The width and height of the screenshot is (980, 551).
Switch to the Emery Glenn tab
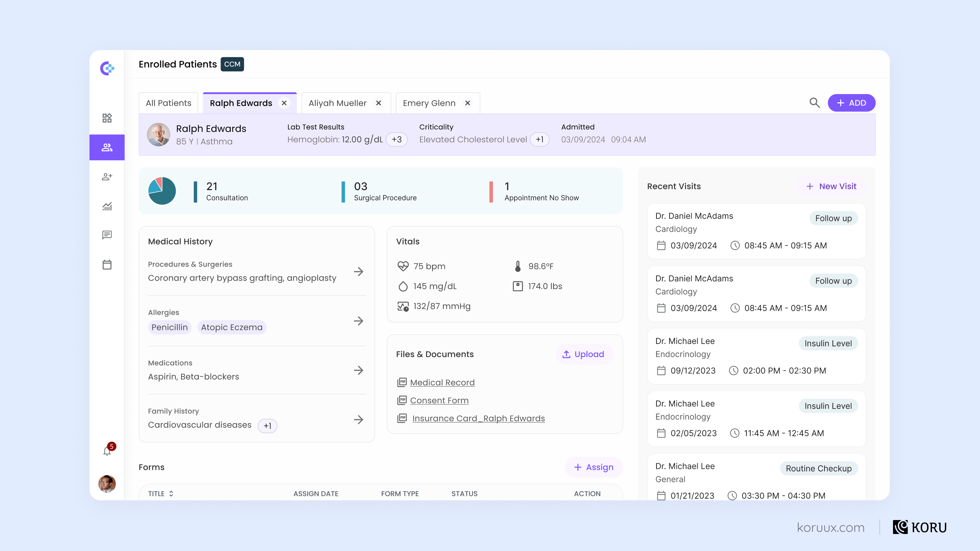(x=429, y=103)
